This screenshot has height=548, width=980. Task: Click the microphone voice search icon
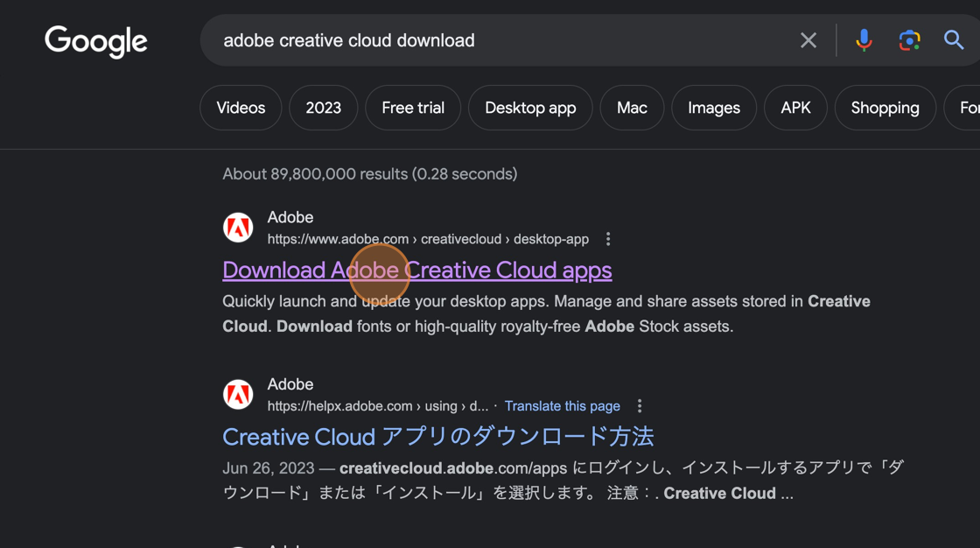[864, 39]
